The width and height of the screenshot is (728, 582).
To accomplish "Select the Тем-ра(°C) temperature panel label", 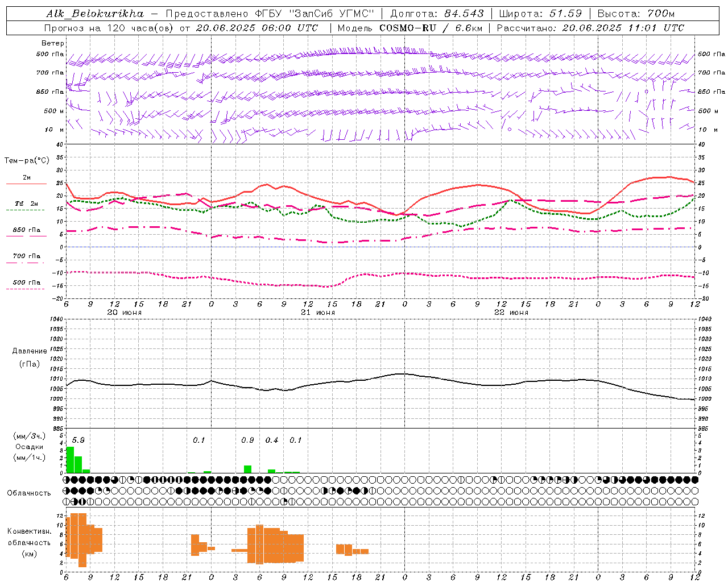I will click(x=27, y=161).
